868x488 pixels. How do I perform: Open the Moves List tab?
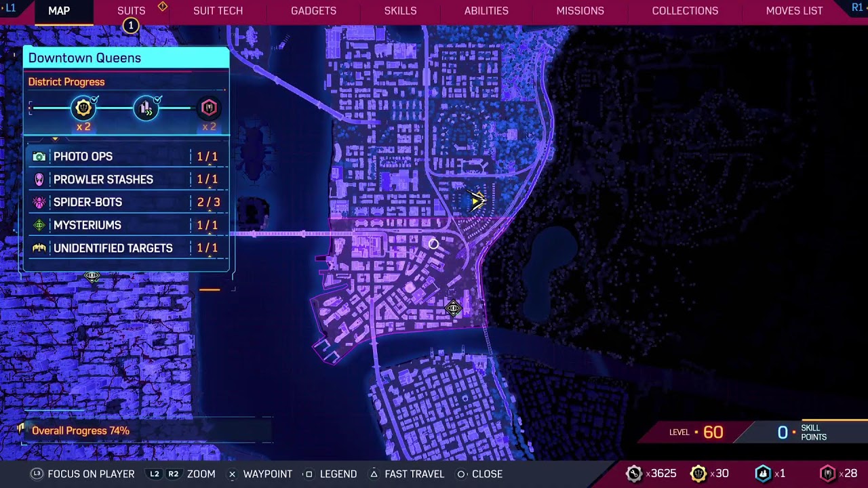click(x=794, y=11)
